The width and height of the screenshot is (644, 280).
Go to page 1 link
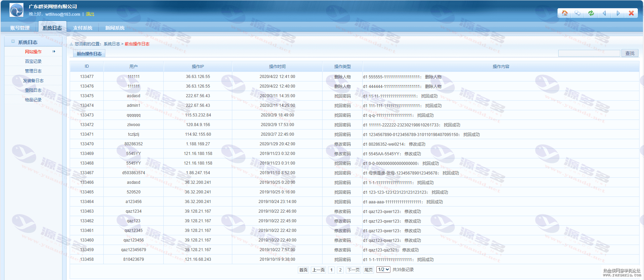pyautogui.click(x=331, y=270)
